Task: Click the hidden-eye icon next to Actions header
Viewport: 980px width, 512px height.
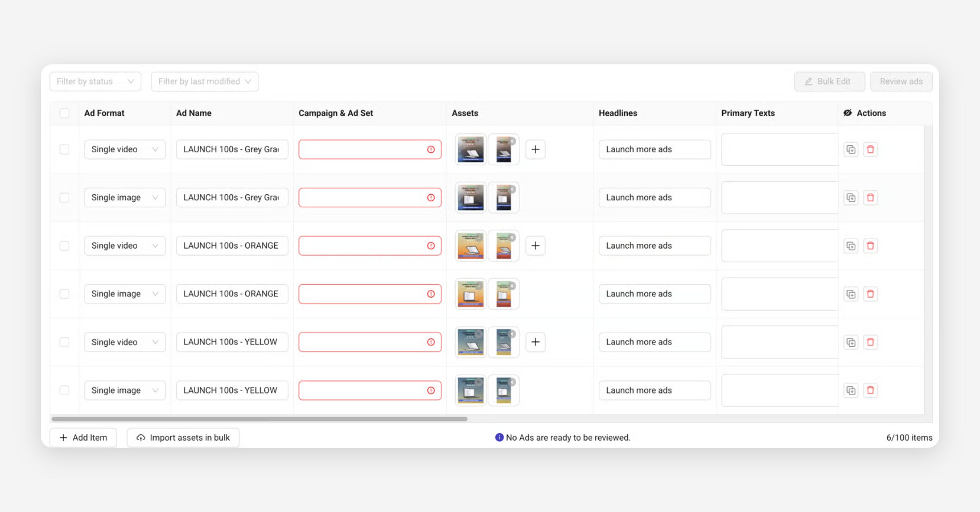Action: (x=848, y=113)
